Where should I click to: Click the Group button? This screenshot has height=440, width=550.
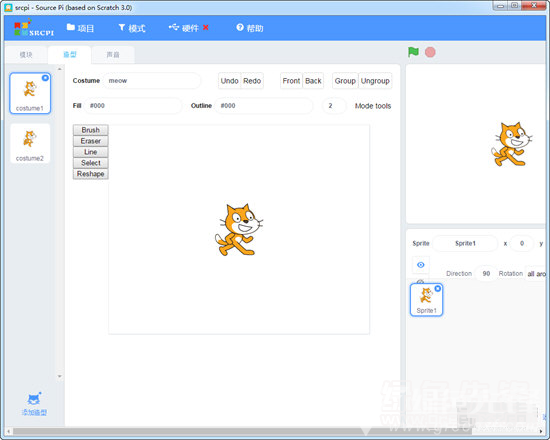(x=345, y=81)
